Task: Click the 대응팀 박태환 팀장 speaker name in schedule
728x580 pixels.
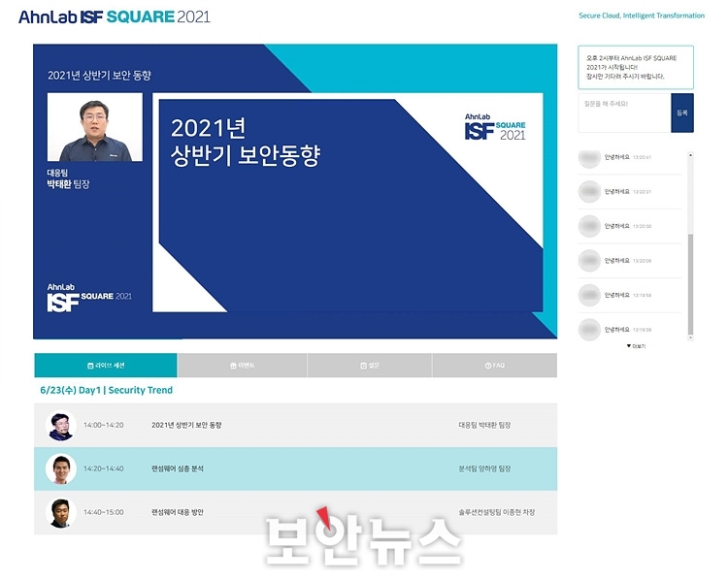Action: 484,425
